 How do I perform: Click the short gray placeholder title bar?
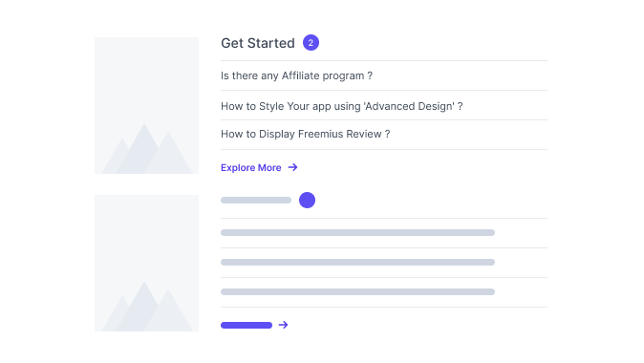coord(256,200)
